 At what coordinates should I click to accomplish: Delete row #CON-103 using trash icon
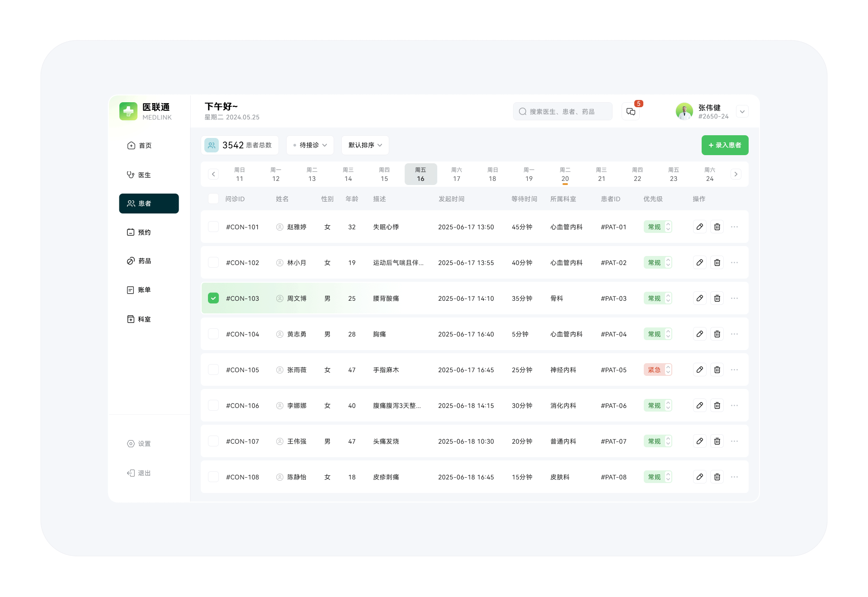pyautogui.click(x=717, y=298)
